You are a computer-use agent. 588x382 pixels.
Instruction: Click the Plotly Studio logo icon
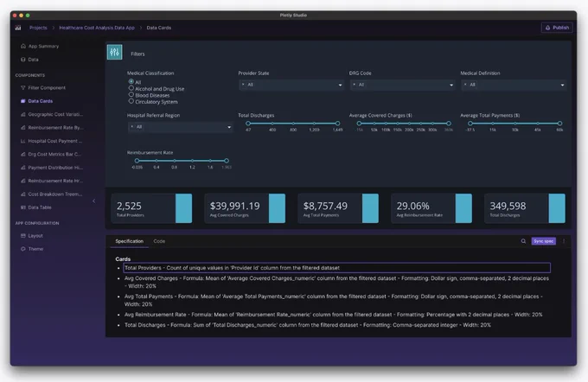[x=18, y=28]
